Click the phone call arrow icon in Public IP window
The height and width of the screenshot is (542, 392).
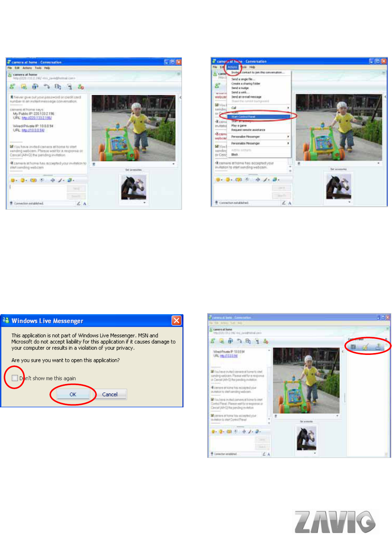point(47,87)
